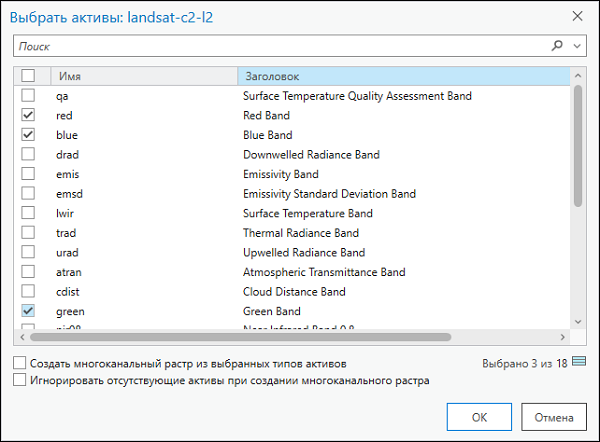This screenshot has width=600, height=442.
Task: Open the search options dropdown arrow
Action: 577,46
